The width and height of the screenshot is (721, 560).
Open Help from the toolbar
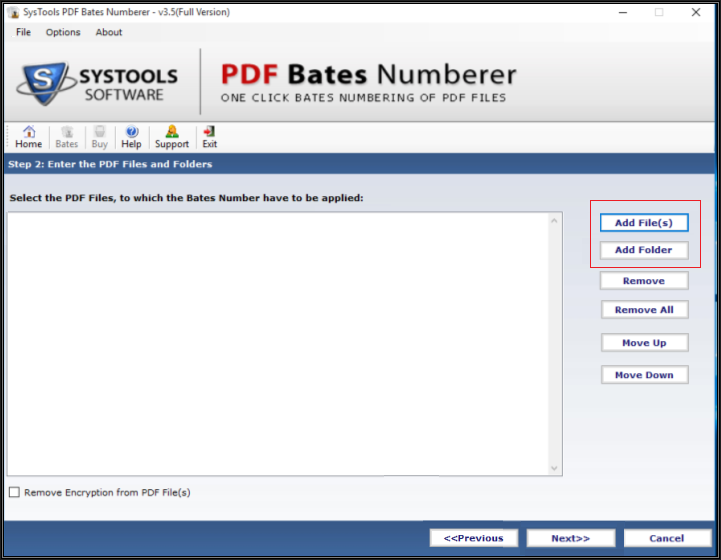pyautogui.click(x=132, y=137)
